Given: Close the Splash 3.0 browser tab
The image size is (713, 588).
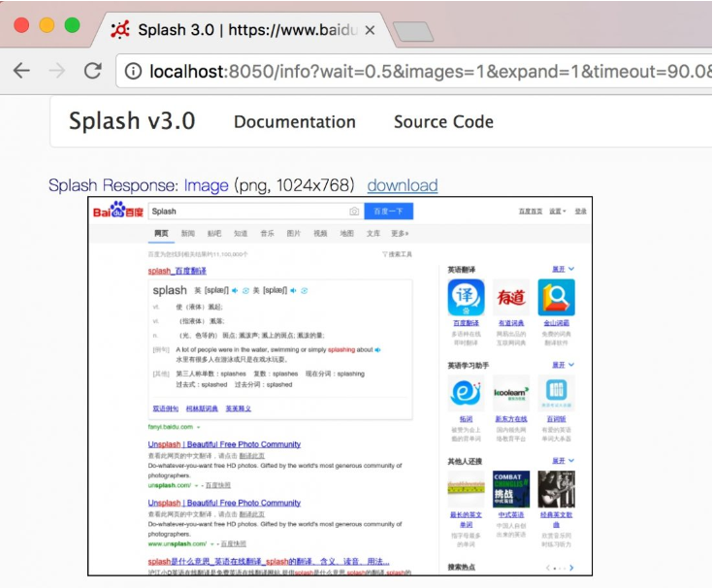Looking at the screenshot, I should [370, 30].
